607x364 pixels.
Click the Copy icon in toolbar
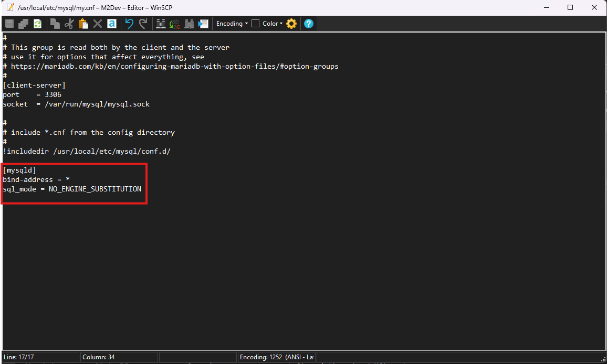(x=55, y=24)
